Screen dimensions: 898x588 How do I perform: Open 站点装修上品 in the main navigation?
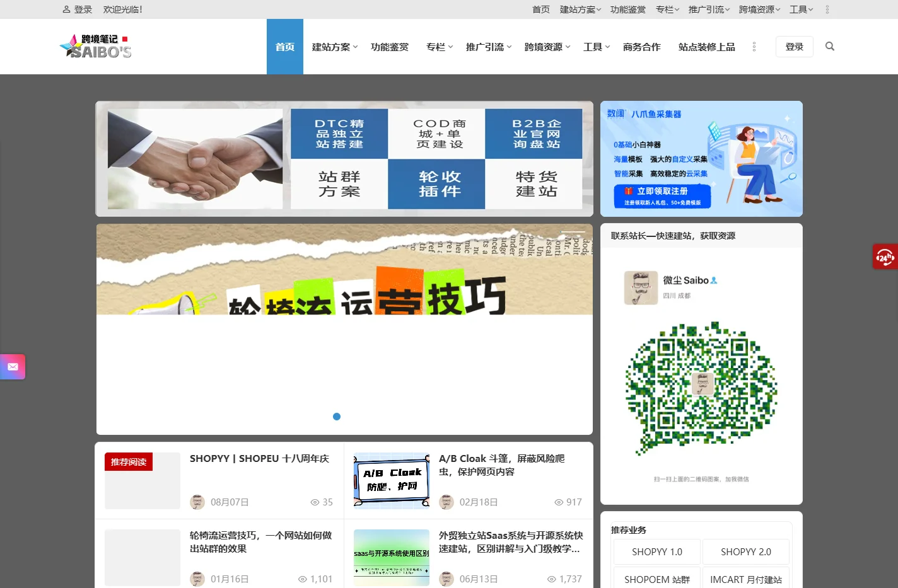pyautogui.click(x=707, y=47)
